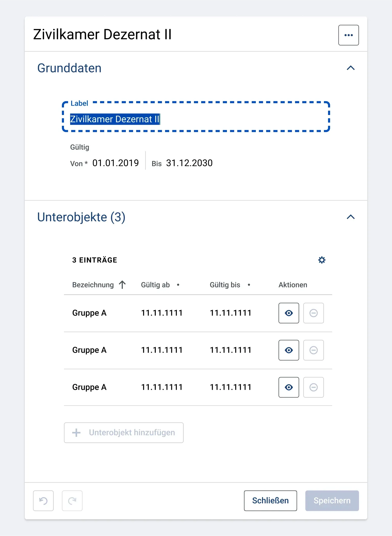View third Gruppe A row eye icon
The height and width of the screenshot is (536, 392).
[289, 387]
